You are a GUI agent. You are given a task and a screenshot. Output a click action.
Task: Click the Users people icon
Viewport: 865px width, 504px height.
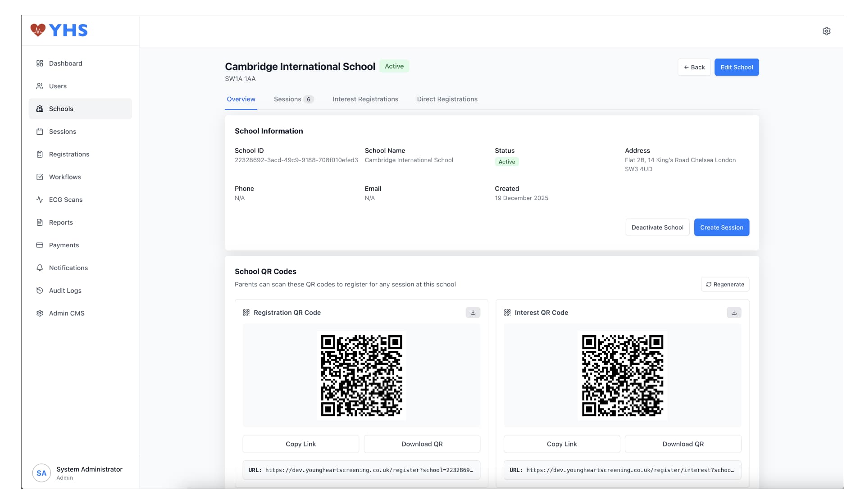(40, 86)
